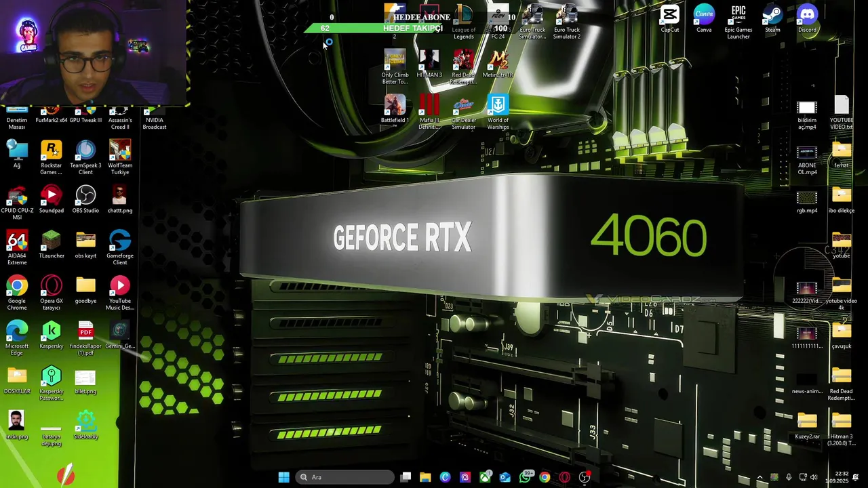The height and width of the screenshot is (488, 868).
Task: Select the chattt.png image file
Action: coord(120,201)
